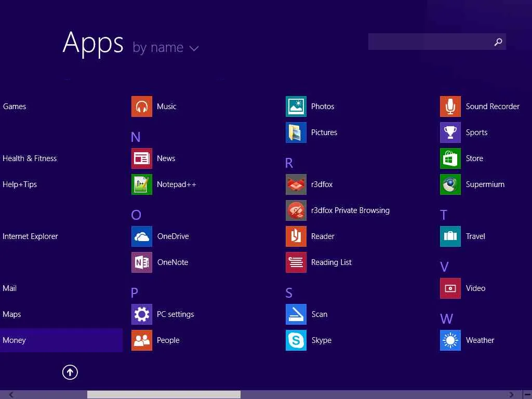
Task: Open r3dfox Private Browsing icon
Action: [x=296, y=210]
